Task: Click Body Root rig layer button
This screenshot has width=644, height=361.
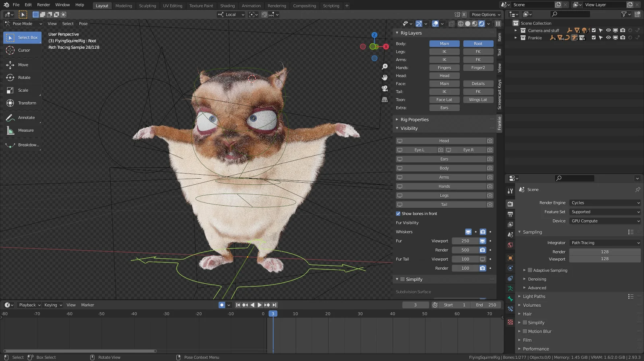Action: tap(478, 43)
